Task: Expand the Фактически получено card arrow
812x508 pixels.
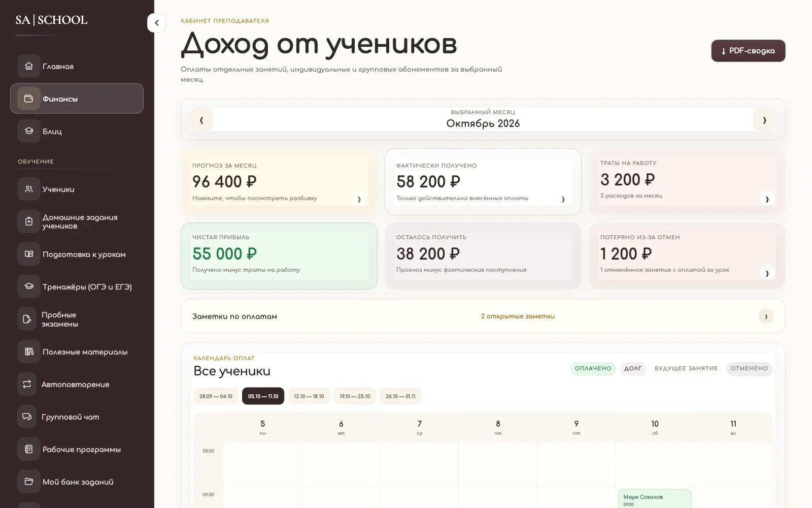Action: (x=563, y=199)
